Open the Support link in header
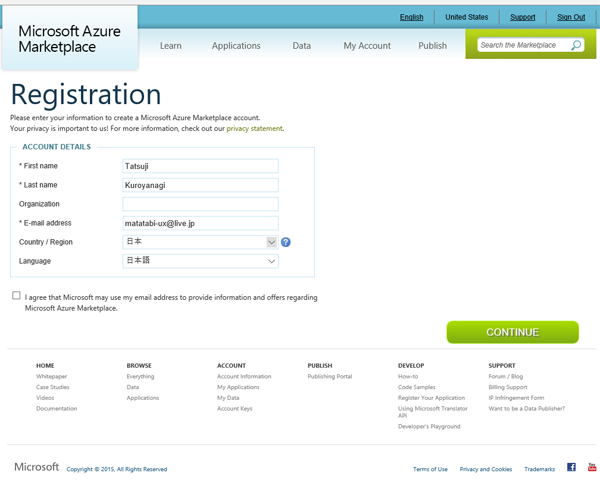 coord(522,17)
